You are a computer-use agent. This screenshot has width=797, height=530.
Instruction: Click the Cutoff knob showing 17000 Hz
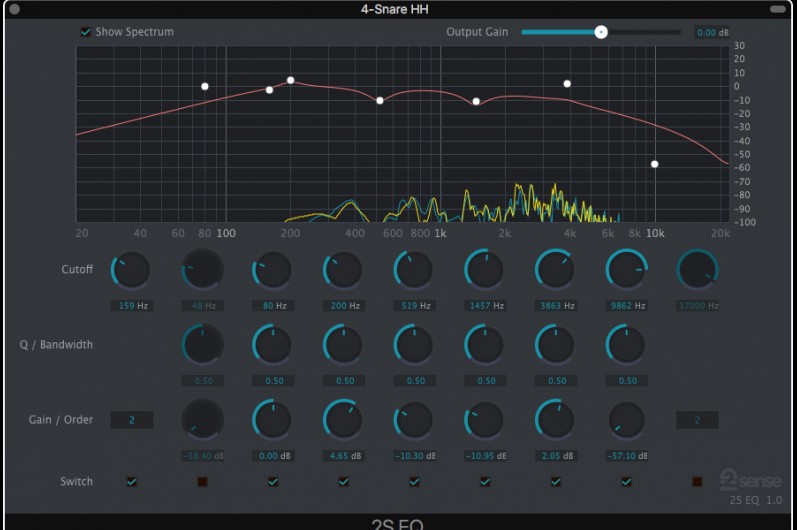click(x=697, y=271)
